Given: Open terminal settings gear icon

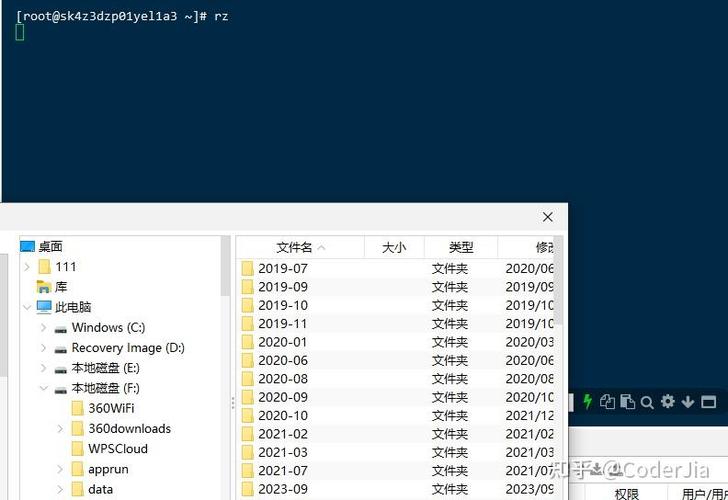Looking at the screenshot, I should pyautogui.click(x=668, y=401).
